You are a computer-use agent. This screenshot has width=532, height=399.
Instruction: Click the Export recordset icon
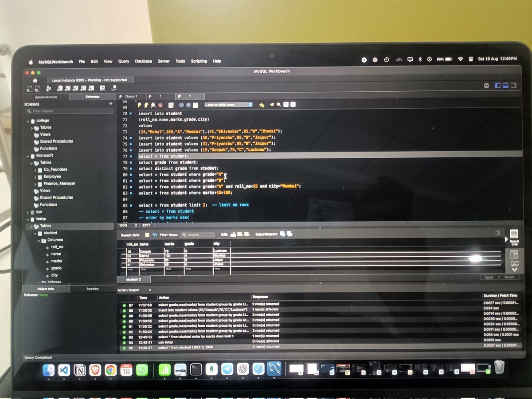click(282, 234)
